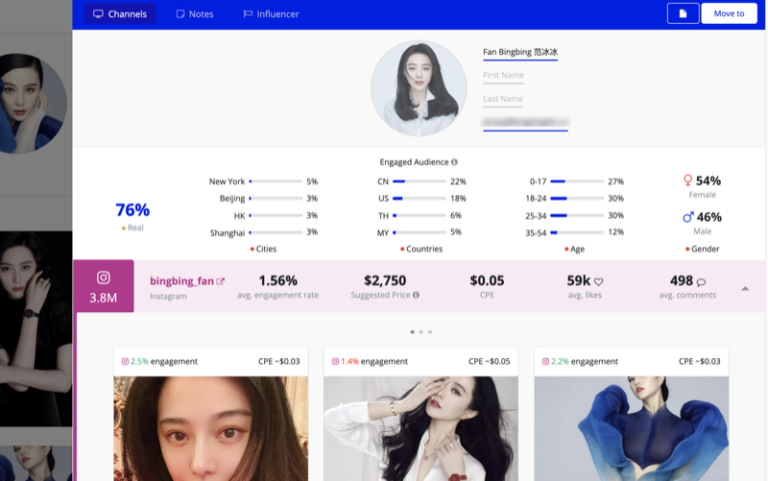Image resolution: width=768 pixels, height=481 pixels.
Task: Click the document icon button beside Move to
Action: click(683, 14)
